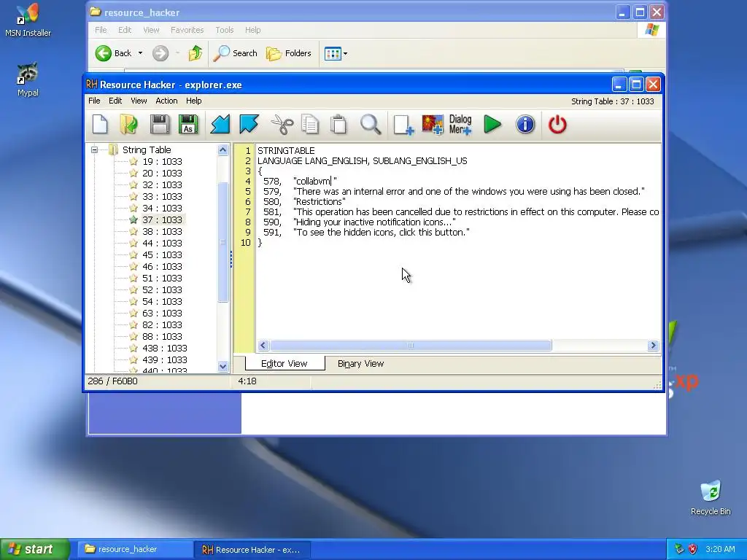Screen dimensions: 747x560
Task: Compile script with the green play icon
Action: pyautogui.click(x=492, y=125)
